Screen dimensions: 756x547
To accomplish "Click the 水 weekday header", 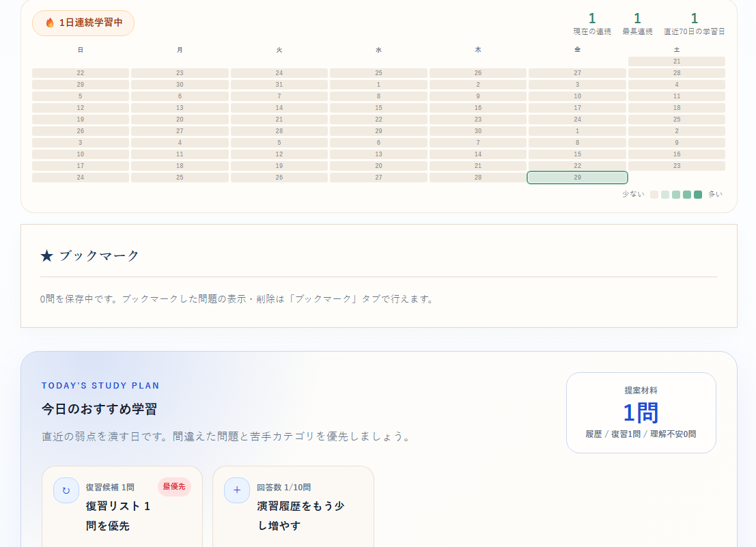I will [378, 50].
